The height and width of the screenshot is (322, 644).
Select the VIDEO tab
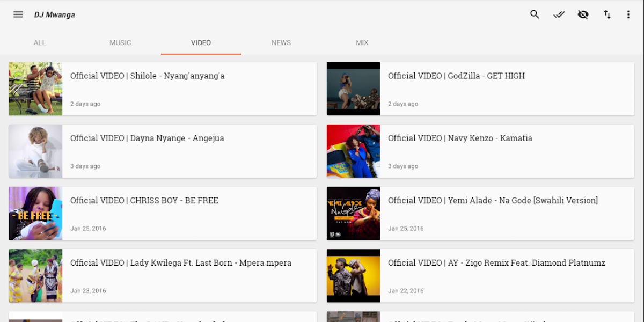click(201, 43)
